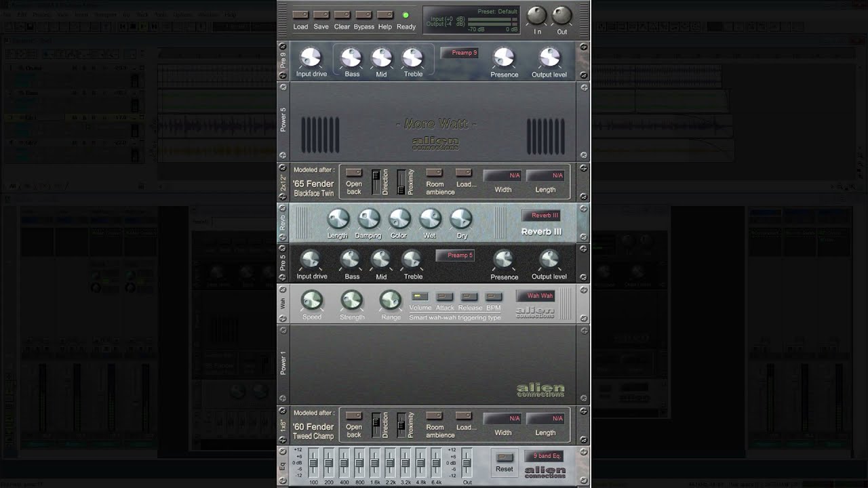Click the 1x8 cabinet Direction slider

(x=376, y=425)
